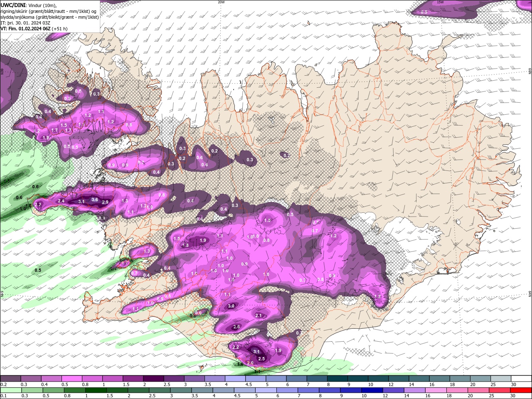Screen dimensions: 532x399
Task: Click the 20W longitude label
Action: click(221, 2)
